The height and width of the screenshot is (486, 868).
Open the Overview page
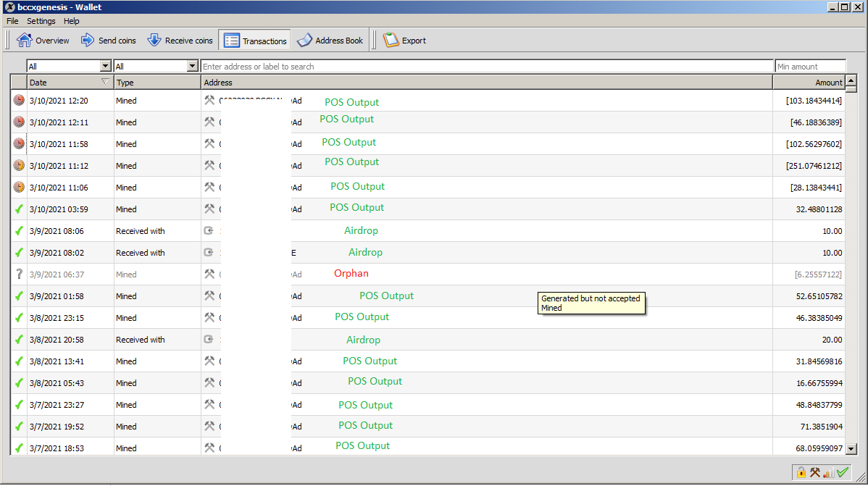[x=43, y=41]
